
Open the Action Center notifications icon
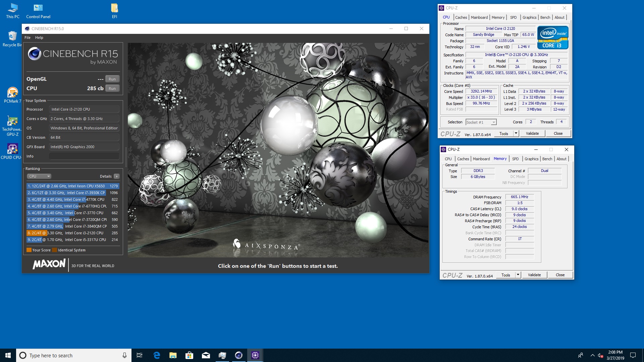633,355
